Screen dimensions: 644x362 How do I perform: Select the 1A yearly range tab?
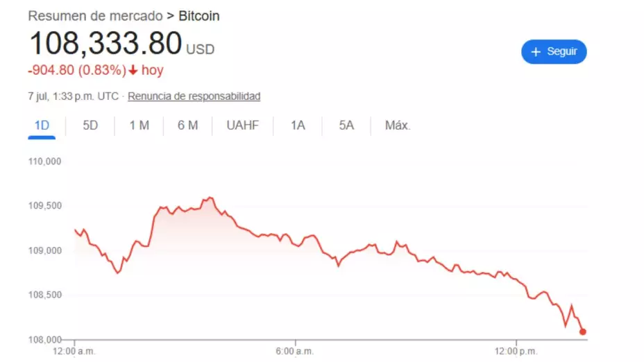298,126
